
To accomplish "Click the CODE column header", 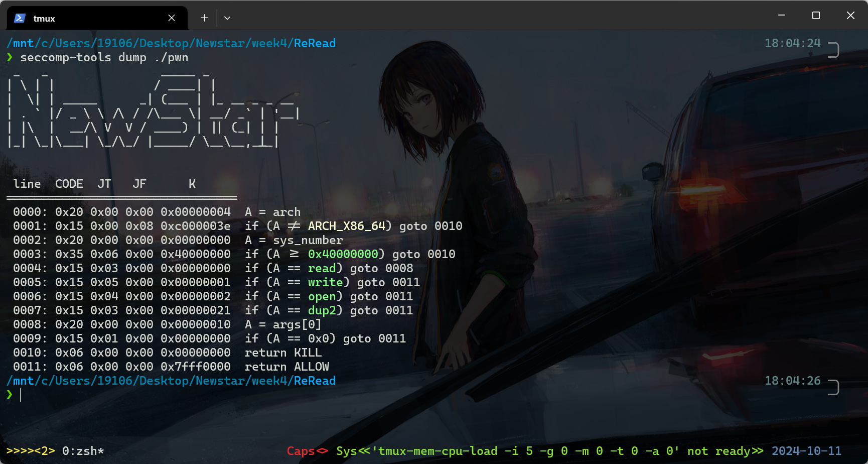I will tap(69, 184).
